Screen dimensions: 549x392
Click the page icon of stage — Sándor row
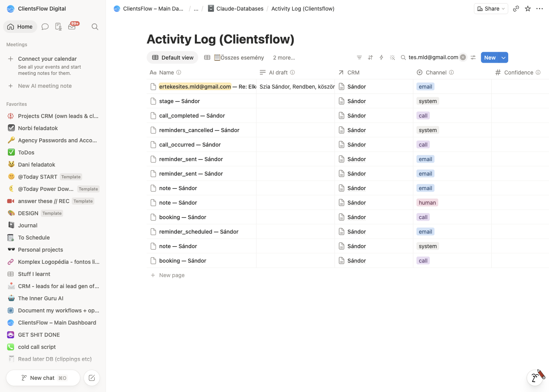(x=153, y=101)
